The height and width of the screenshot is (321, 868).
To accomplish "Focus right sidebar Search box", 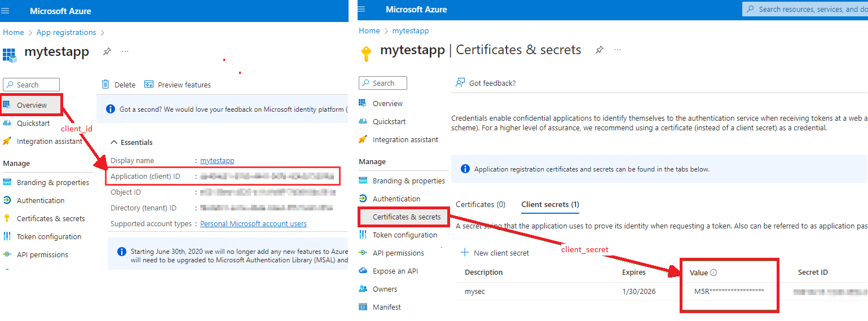I will pyautogui.click(x=383, y=83).
